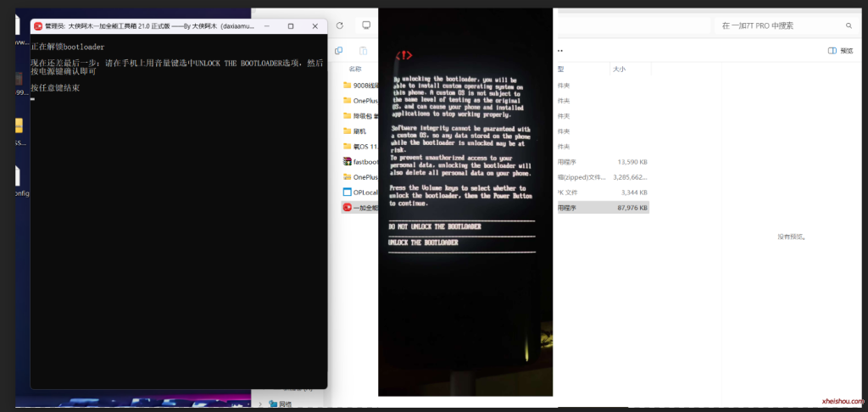Select the 氧OS 11 folder
The image size is (868, 412).
point(359,146)
